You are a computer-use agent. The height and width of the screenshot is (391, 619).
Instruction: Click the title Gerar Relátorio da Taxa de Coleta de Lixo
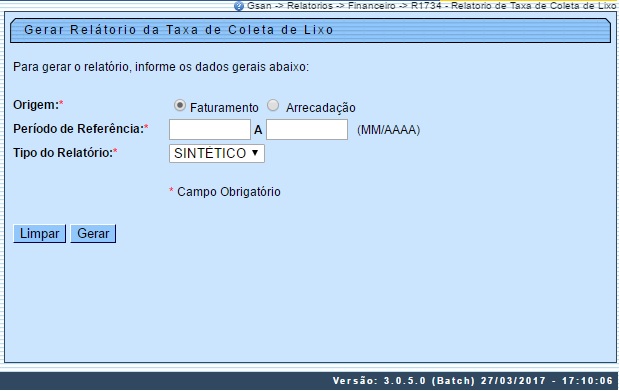click(x=178, y=30)
